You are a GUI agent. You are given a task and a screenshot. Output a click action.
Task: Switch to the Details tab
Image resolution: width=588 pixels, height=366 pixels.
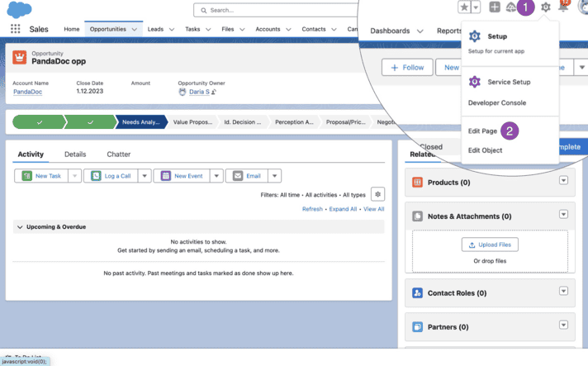75,154
